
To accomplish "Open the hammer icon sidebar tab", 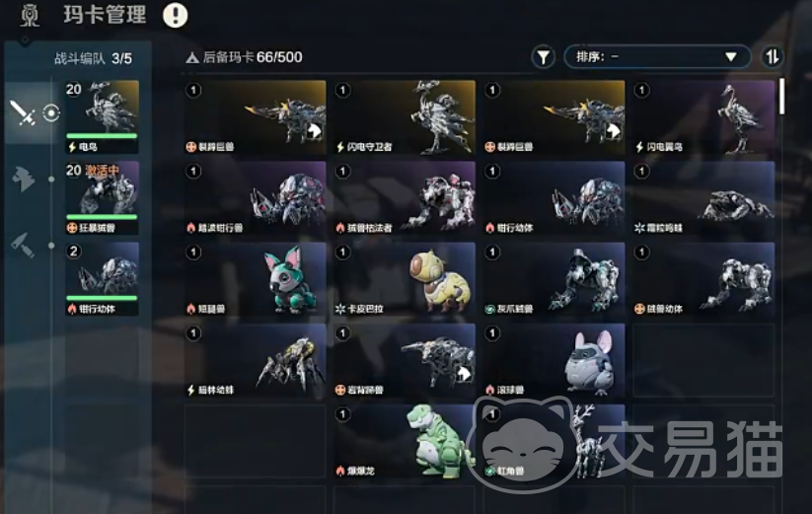I will [23, 245].
